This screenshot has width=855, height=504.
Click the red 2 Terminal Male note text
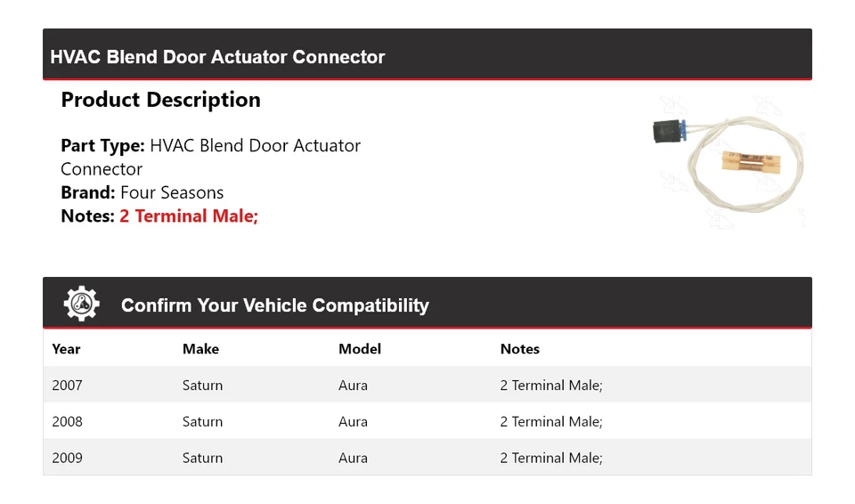(x=189, y=216)
